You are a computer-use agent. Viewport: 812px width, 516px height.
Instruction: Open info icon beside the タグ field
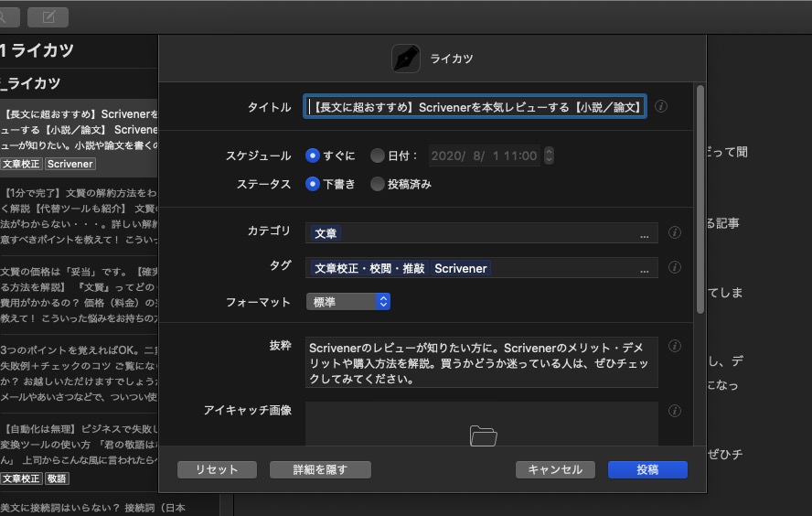pyautogui.click(x=674, y=267)
